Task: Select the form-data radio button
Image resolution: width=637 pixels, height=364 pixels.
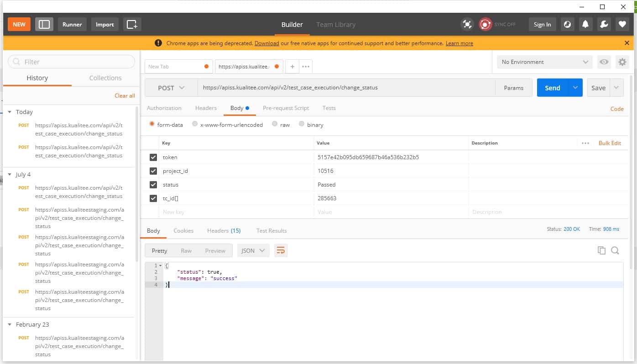Action: pyautogui.click(x=152, y=124)
